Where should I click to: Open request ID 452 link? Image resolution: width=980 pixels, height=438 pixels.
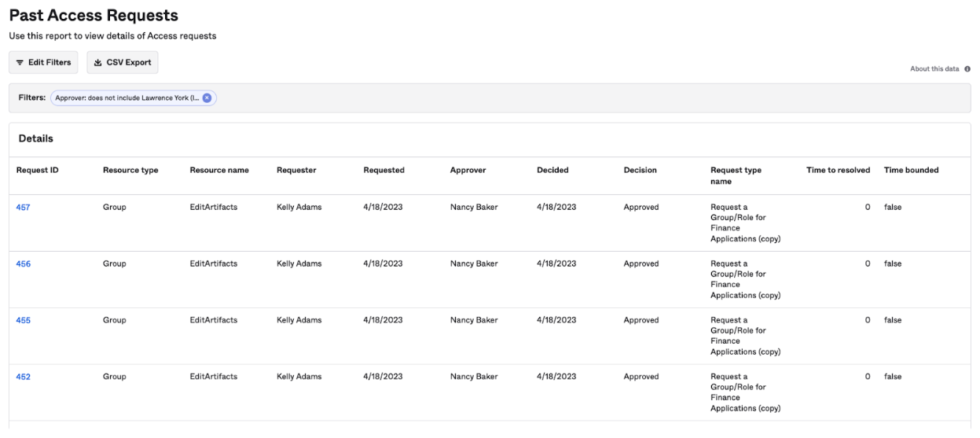24,377
